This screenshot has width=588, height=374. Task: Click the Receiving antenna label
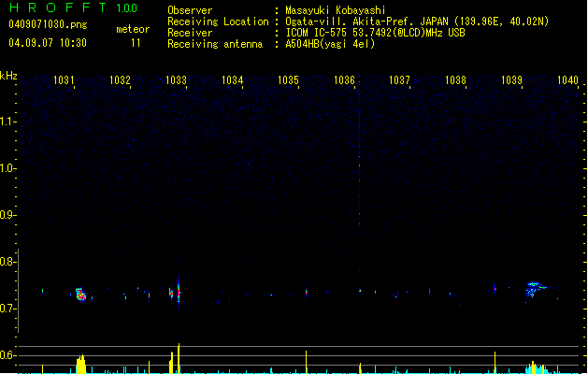tap(215, 44)
